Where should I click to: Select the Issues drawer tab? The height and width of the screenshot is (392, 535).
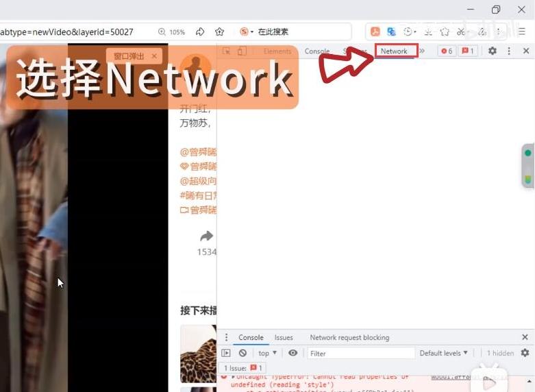pyautogui.click(x=284, y=337)
